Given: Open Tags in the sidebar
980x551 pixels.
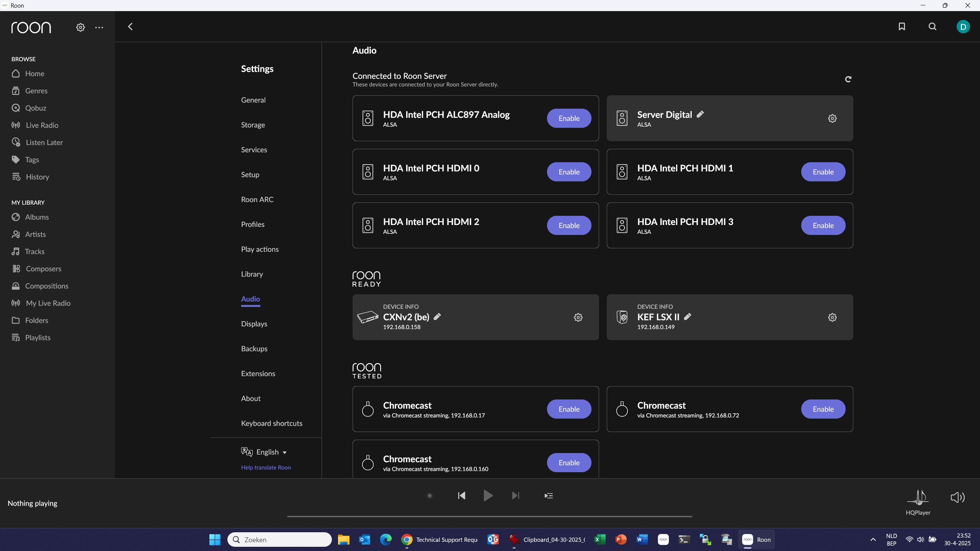Looking at the screenshot, I should click(25, 160).
